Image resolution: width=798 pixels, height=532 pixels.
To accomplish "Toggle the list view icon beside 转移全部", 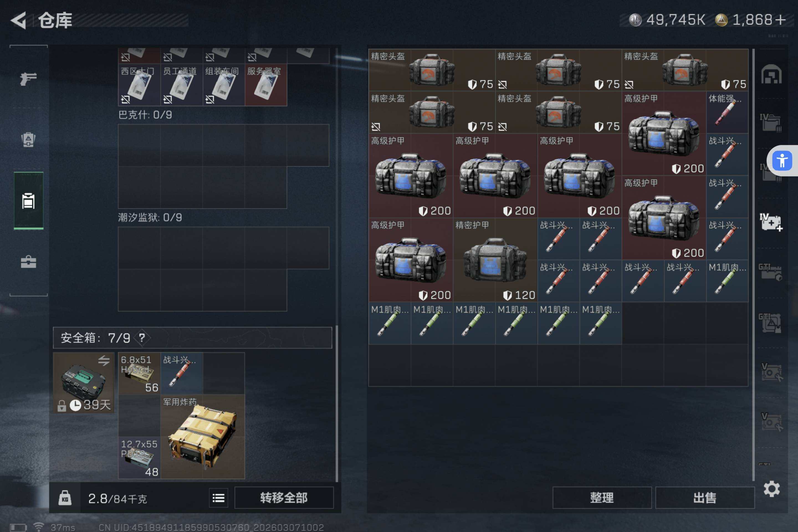I will (x=219, y=498).
